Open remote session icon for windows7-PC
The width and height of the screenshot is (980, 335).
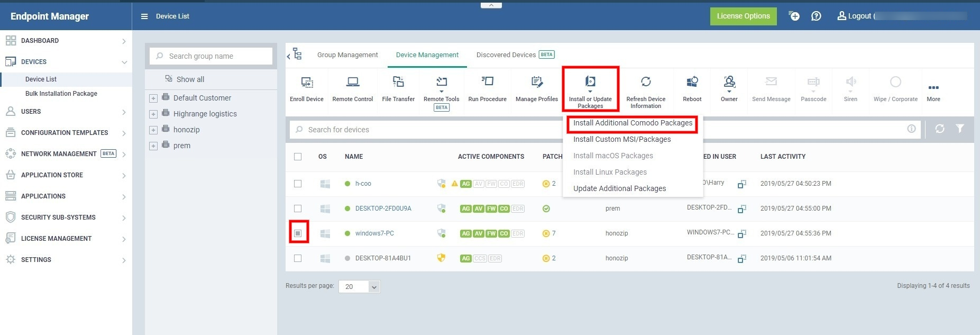(x=742, y=233)
